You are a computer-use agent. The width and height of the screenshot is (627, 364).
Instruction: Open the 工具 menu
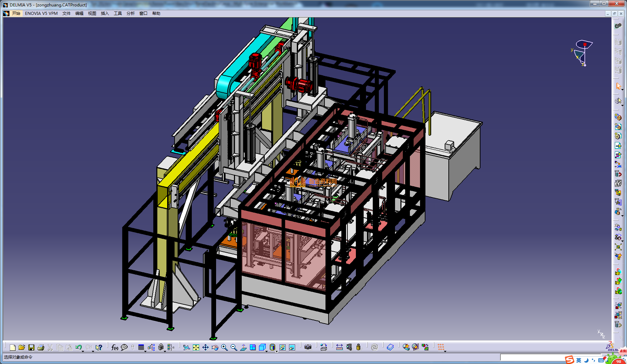click(117, 13)
